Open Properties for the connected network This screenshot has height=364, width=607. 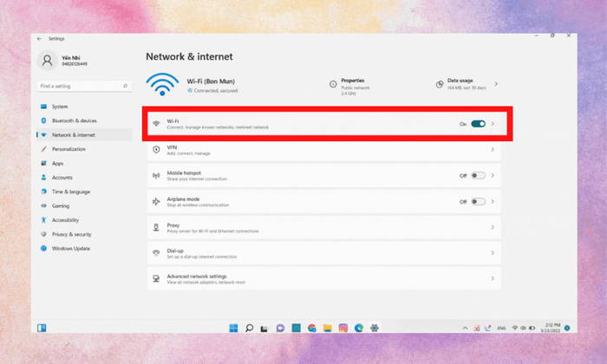(349, 87)
